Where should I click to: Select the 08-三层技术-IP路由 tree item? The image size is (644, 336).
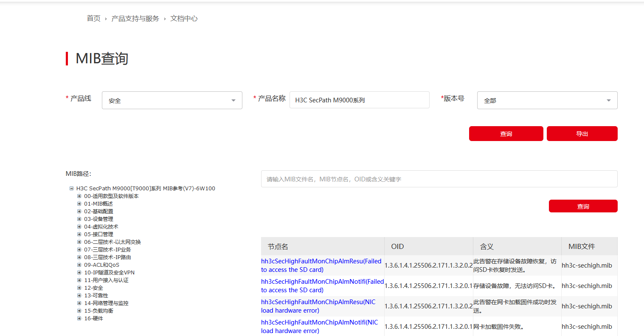[107, 257]
